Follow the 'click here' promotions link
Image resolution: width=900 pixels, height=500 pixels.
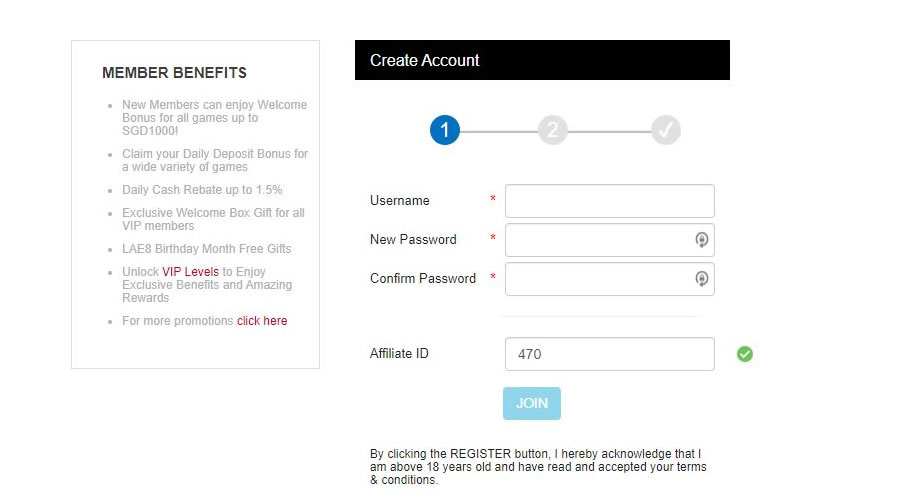(262, 321)
